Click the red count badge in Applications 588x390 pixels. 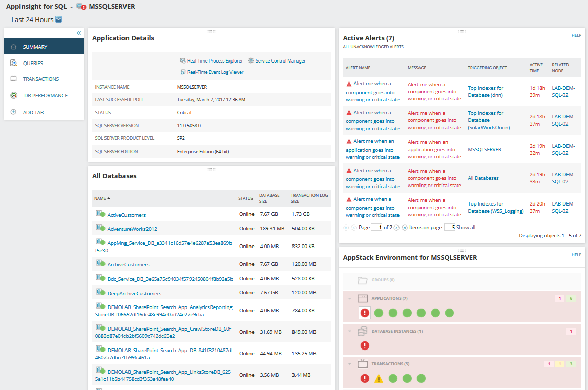tap(560, 298)
